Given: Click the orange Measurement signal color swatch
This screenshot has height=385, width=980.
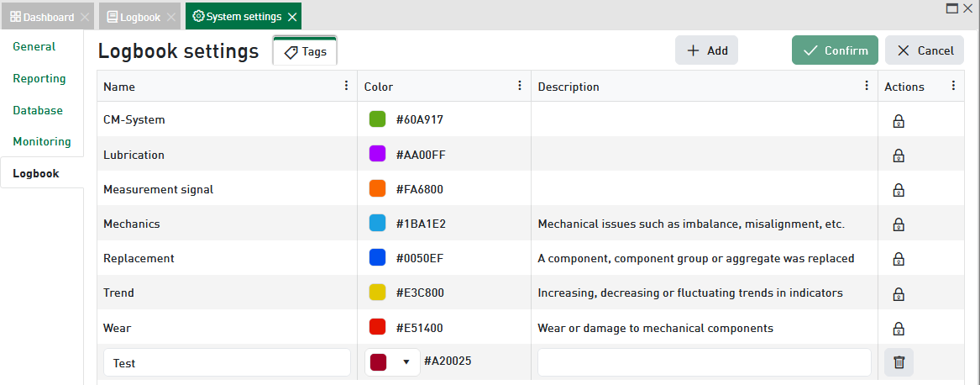Looking at the screenshot, I should point(377,189).
